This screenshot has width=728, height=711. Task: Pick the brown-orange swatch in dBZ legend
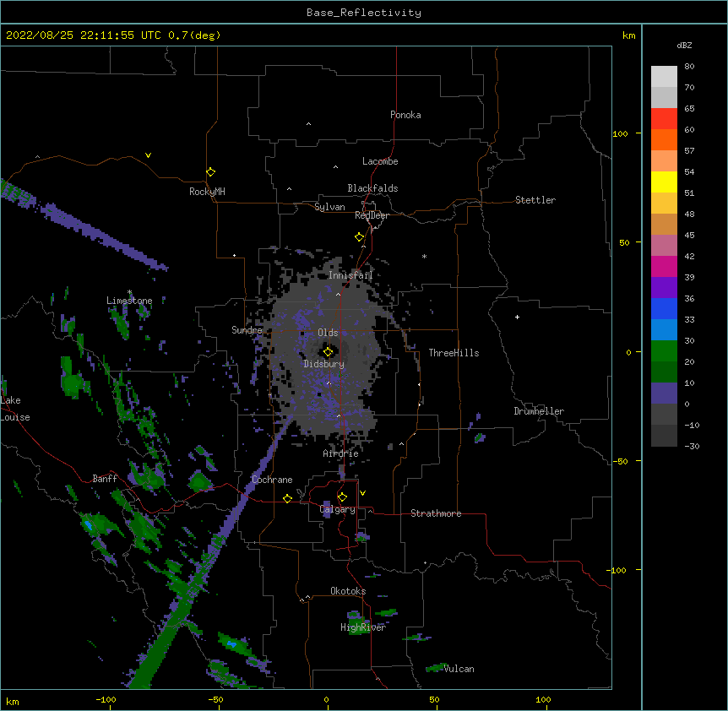click(x=664, y=224)
